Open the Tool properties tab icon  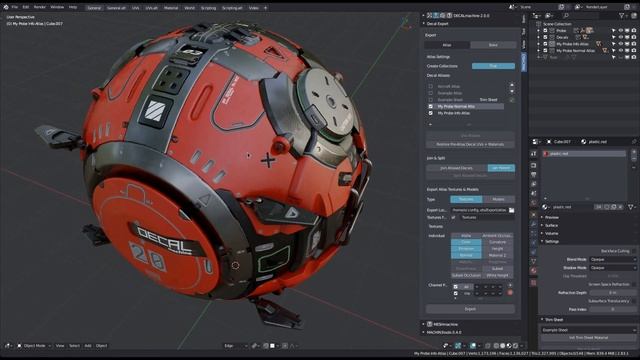pos(533,153)
